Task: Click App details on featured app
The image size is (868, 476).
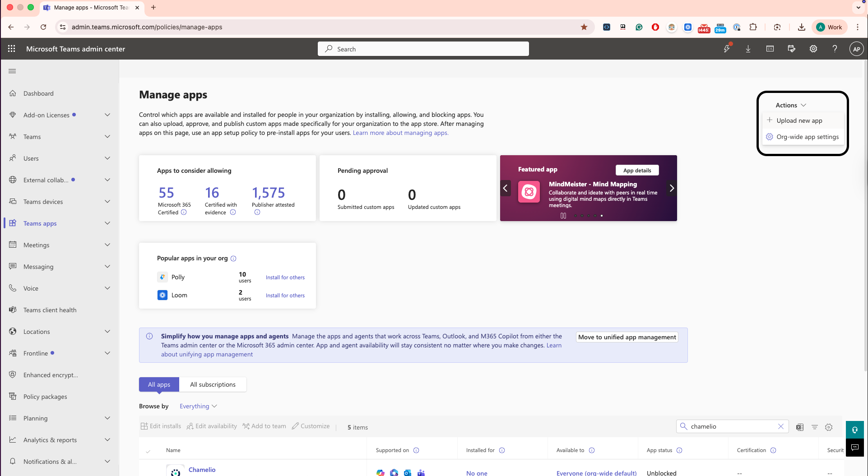Action: pyautogui.click(x=637, y=170)
